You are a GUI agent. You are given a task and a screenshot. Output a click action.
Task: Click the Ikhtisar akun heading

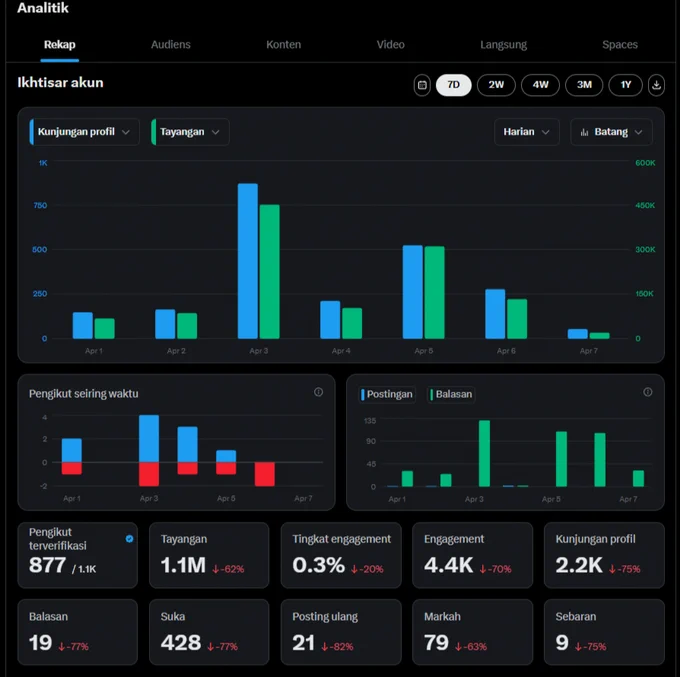[x=60, y=82]
